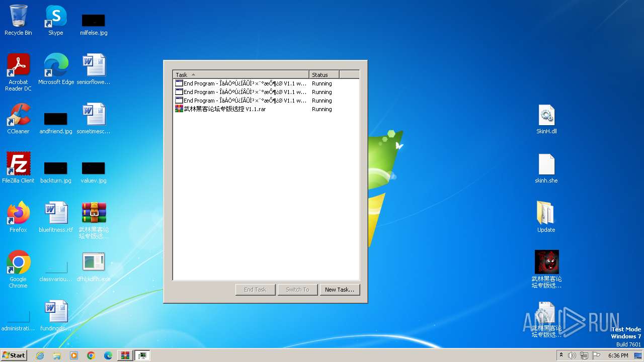Switch to the Task Manager taskbar item
This screenshot has width=644, height=362.
point(142,355)
